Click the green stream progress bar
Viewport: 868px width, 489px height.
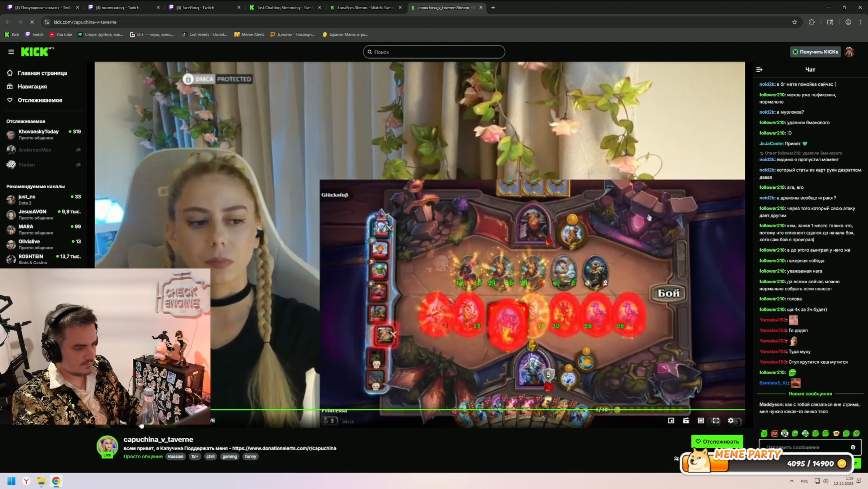(472, 409)
